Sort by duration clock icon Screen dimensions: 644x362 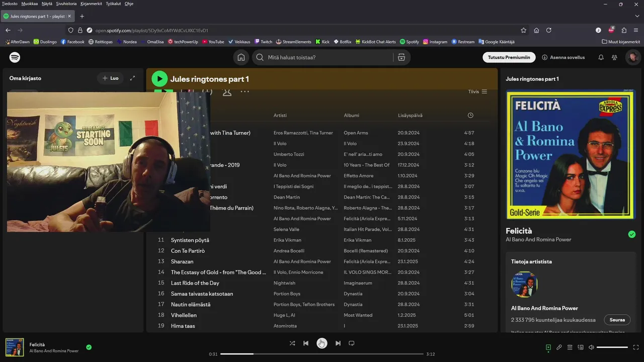point(470,115)
